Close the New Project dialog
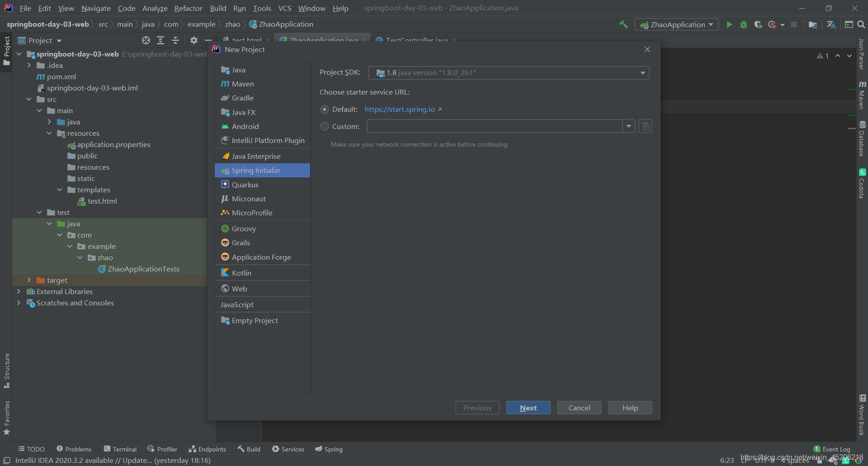 pos(647,49)
